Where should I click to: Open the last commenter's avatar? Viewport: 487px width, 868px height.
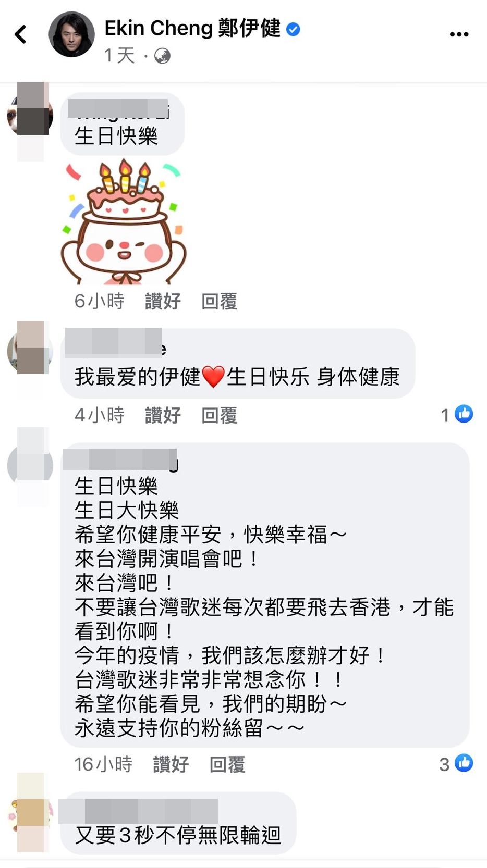(x=30, y=815)
